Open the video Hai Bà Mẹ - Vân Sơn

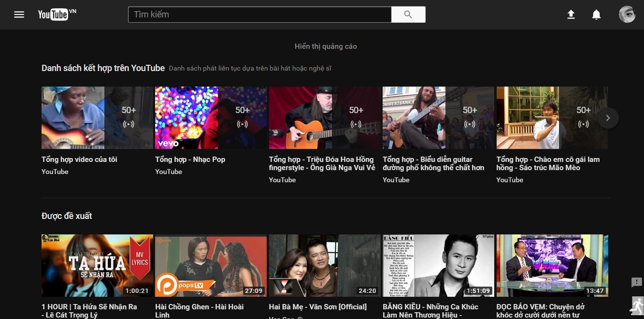[318, 306]
